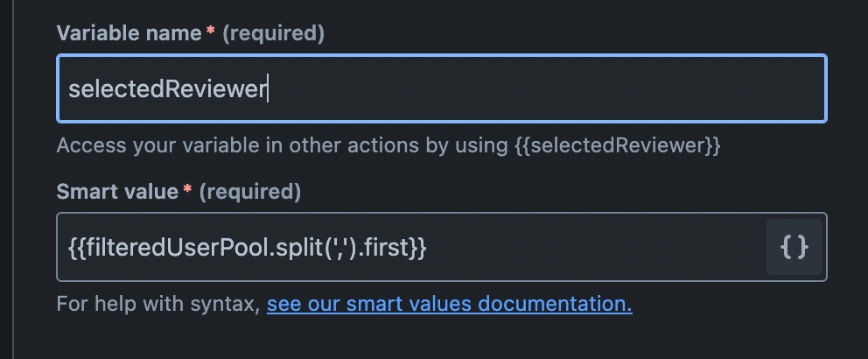This screenshot has height=359, width=868.
Task: Click the 'Smart value' field label
Action: pyautogui.click(x=117, y=192)
